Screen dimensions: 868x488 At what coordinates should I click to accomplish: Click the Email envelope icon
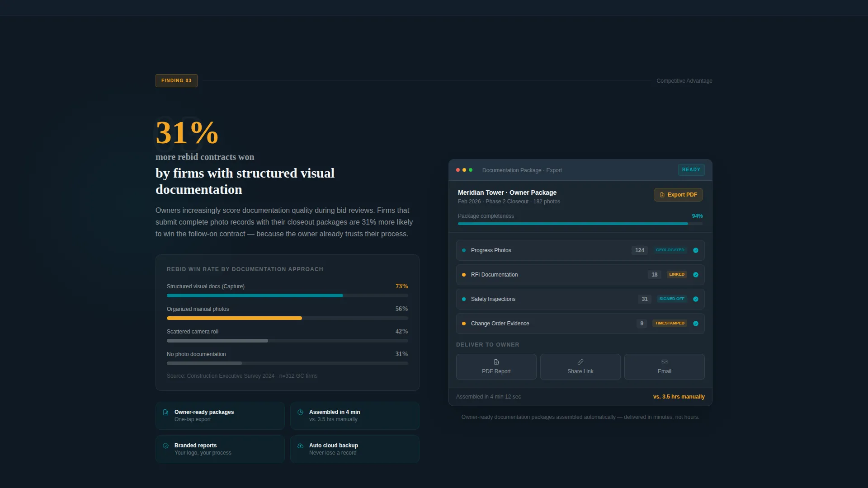[664, 362]
